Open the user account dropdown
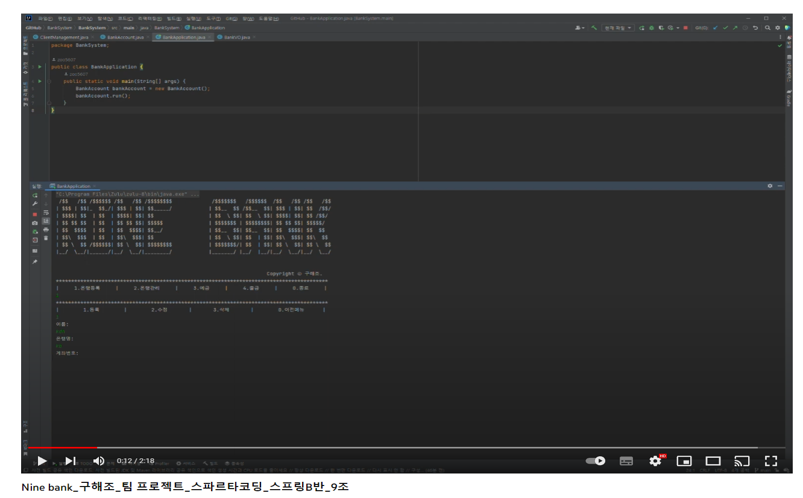 click(x=580, y=28)
